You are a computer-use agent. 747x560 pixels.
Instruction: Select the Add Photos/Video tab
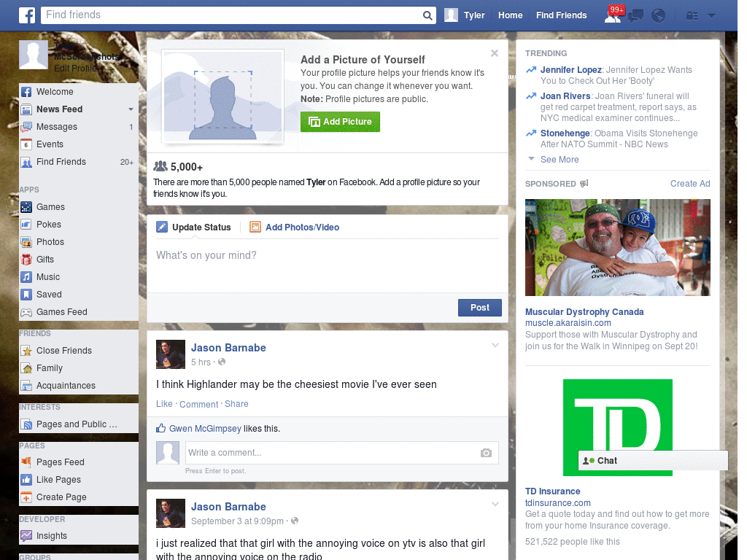pyautogui.click(x=295, y=227)
